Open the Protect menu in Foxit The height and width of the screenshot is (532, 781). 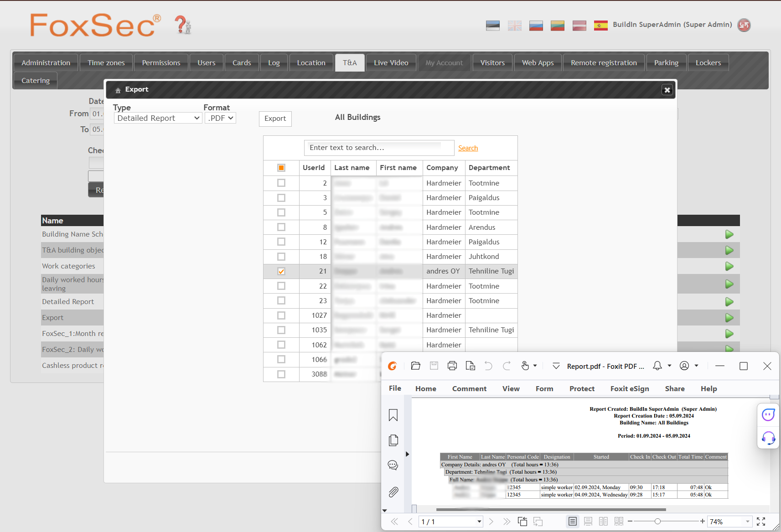point(582,389)
